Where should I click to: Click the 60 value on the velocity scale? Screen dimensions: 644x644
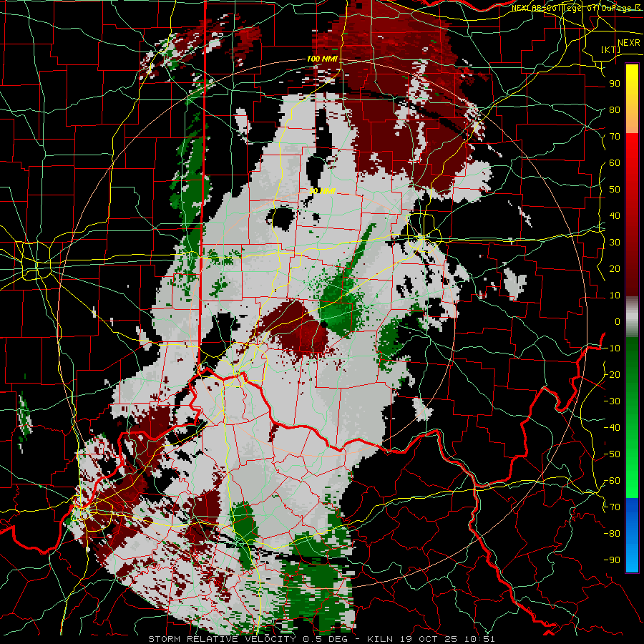615,163
